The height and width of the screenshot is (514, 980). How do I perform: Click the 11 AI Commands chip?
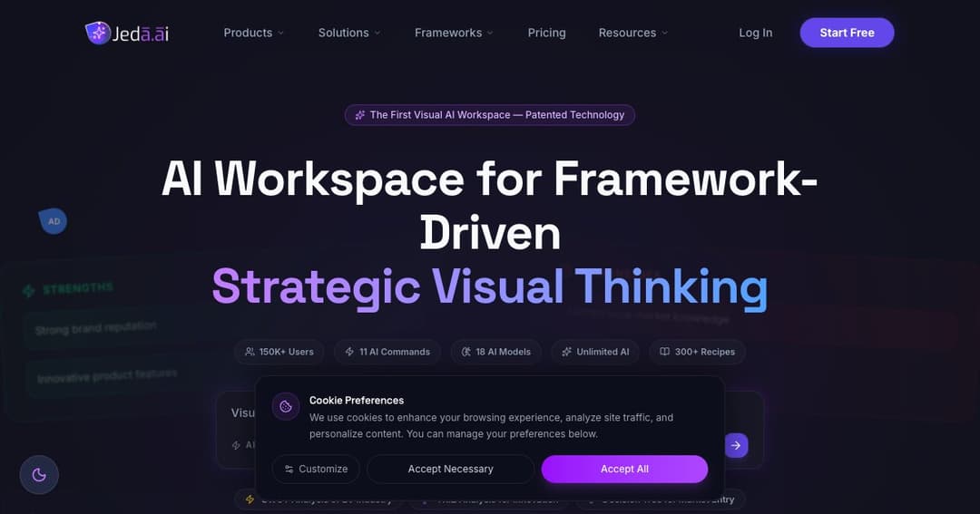387,352
